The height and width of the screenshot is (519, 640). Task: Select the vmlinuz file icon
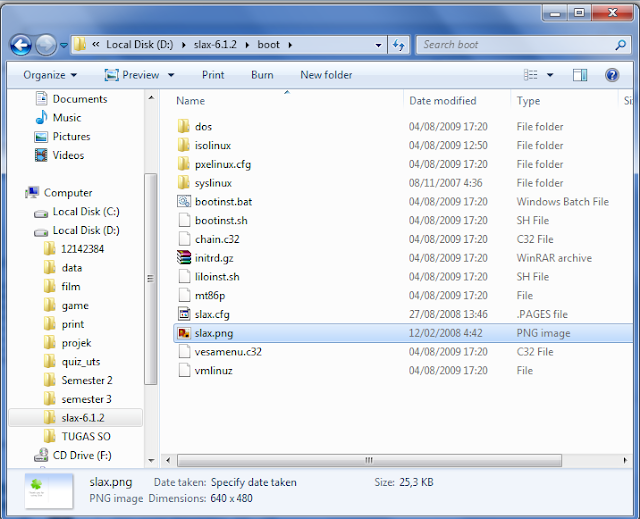pyautogui.click(x=184, y=370)
